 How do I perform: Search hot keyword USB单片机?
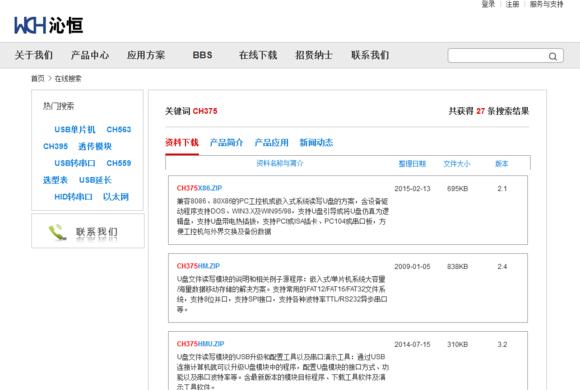[75, 130]
